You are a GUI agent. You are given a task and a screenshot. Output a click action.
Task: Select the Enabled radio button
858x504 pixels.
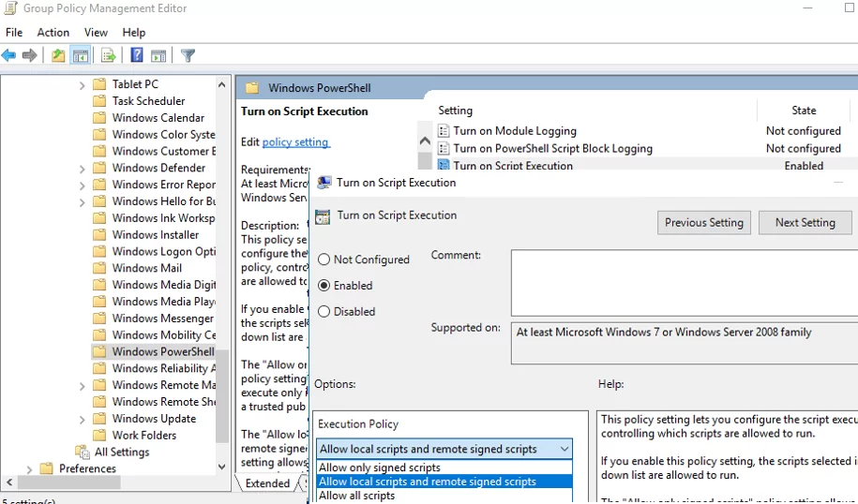[324, 286]
